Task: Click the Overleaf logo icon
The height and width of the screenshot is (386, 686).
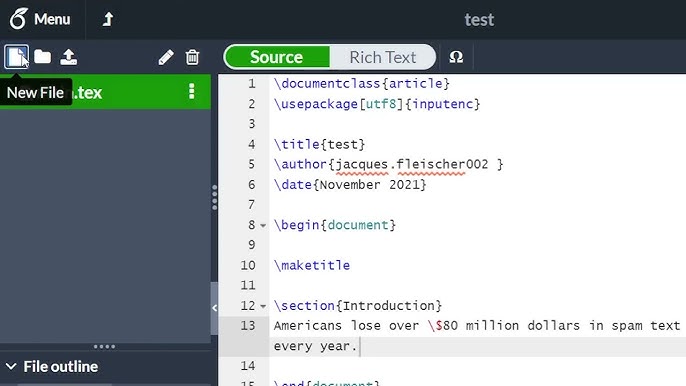Action: (18, 19)
